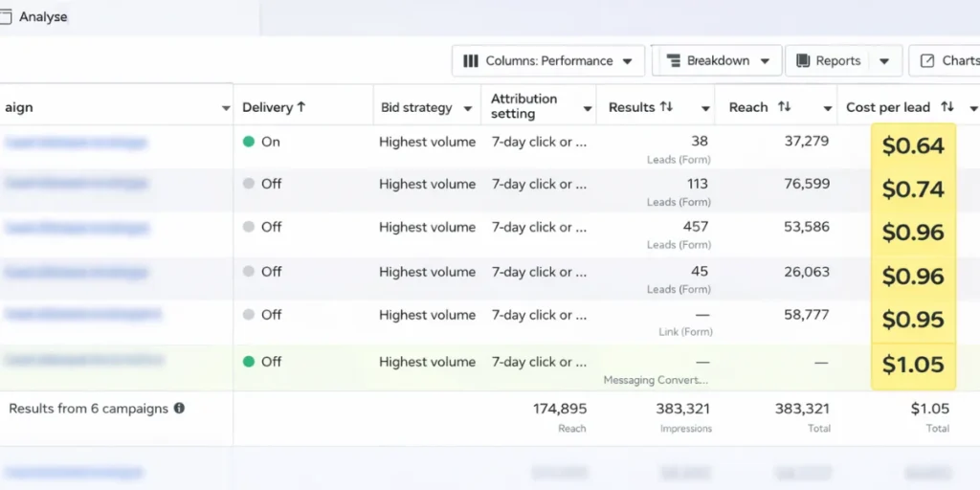Open the campaign link in the 58,777 reach row
This screenshot has height=490, width=980.
click(x=82, y=314)
